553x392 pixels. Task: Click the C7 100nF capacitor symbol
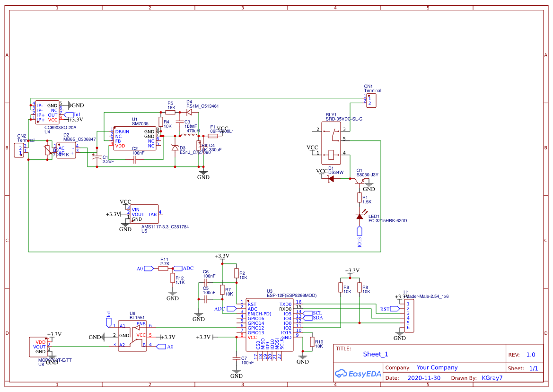(x=236, y=359)
